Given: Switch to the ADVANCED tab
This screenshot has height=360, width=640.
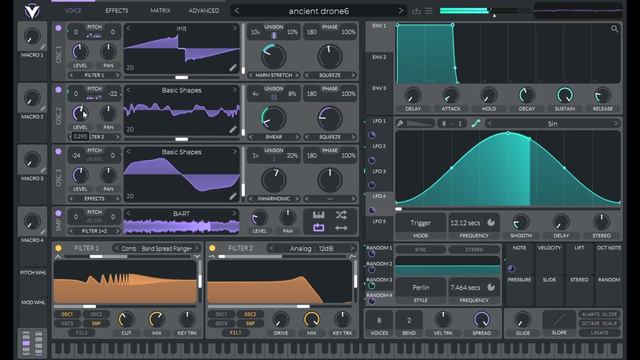Looking at the screenshot, I should (204, 11).
